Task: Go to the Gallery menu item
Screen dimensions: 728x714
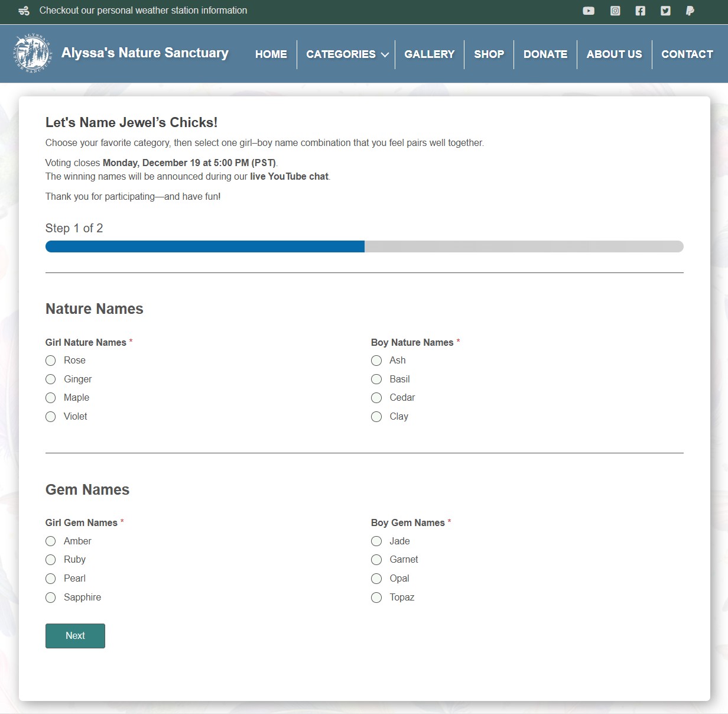Action: [429, 54]
